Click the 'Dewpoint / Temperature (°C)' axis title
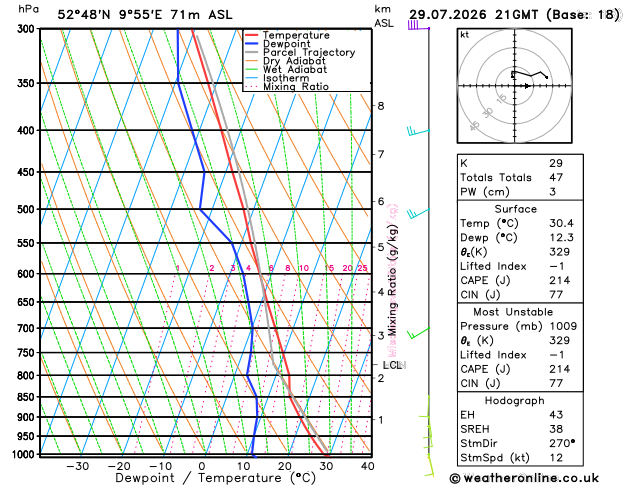Screen dimensions: 629x486 [215, 478]
